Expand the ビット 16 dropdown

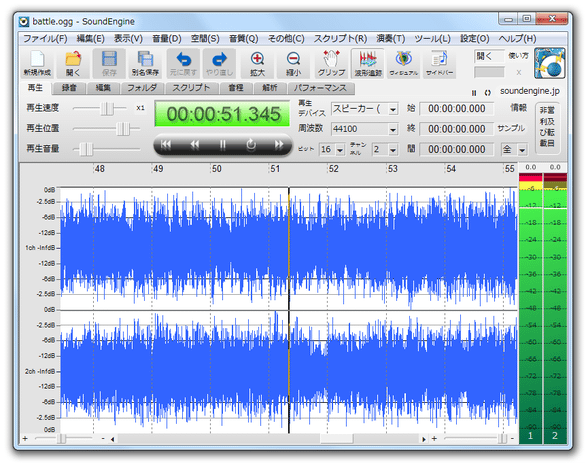pos(340,150)
